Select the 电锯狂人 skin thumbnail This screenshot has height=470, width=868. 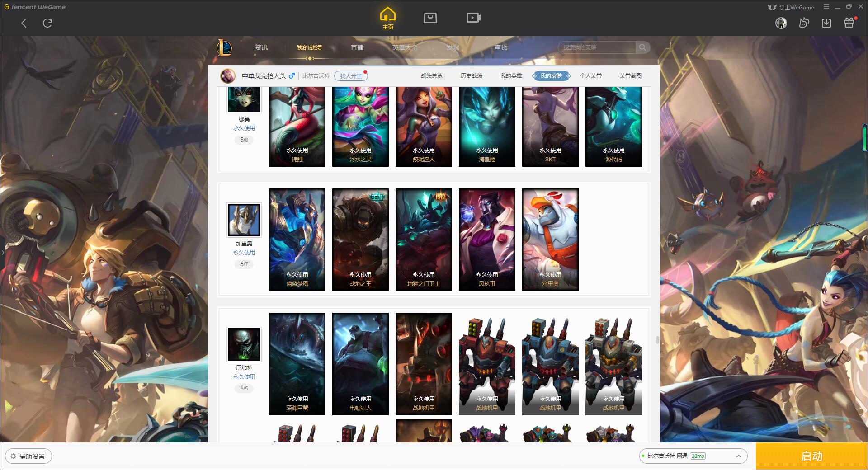point(360,364)
